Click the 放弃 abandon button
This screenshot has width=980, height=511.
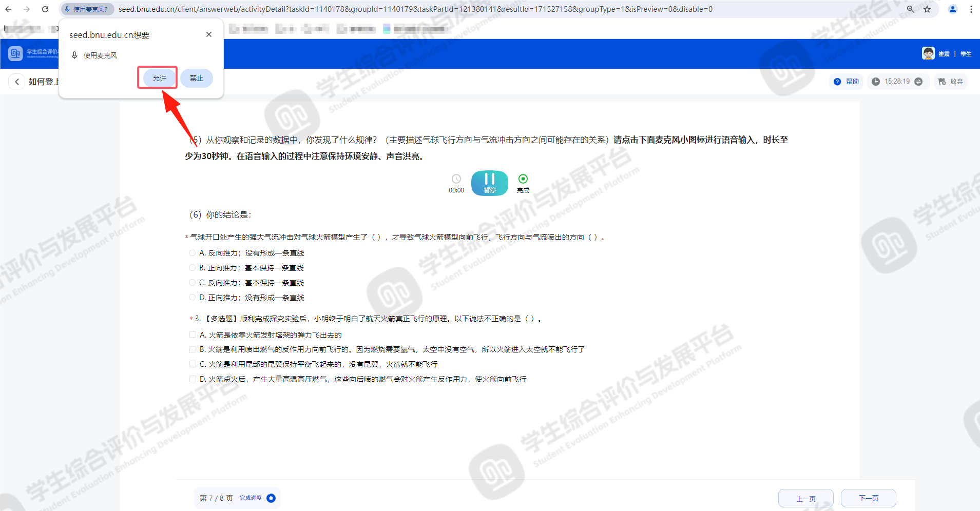click(x=951, y=82)
